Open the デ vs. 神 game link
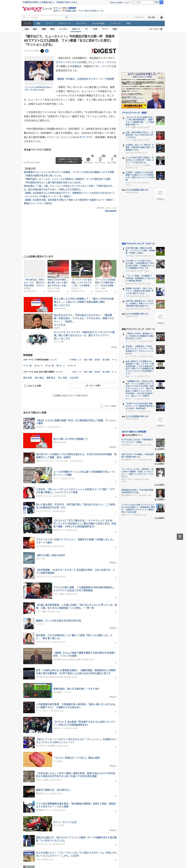Viewport: 186px width, 868px height. pos(27,366)
